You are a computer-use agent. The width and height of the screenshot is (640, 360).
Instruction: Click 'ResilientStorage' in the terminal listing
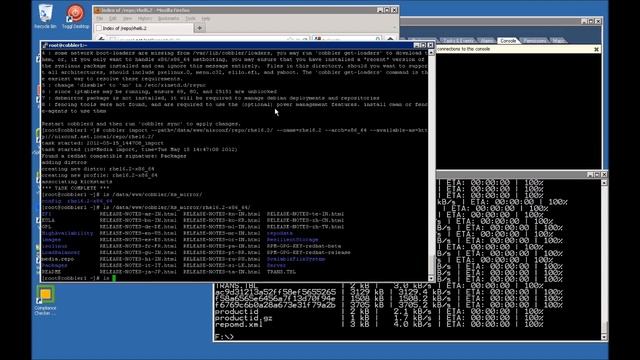pyautogui.click(x=293, y=240)
